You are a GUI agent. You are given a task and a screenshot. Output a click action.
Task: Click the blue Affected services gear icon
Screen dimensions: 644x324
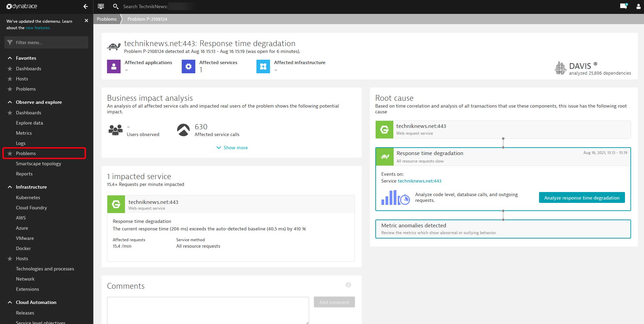click(x=189, y=66)
